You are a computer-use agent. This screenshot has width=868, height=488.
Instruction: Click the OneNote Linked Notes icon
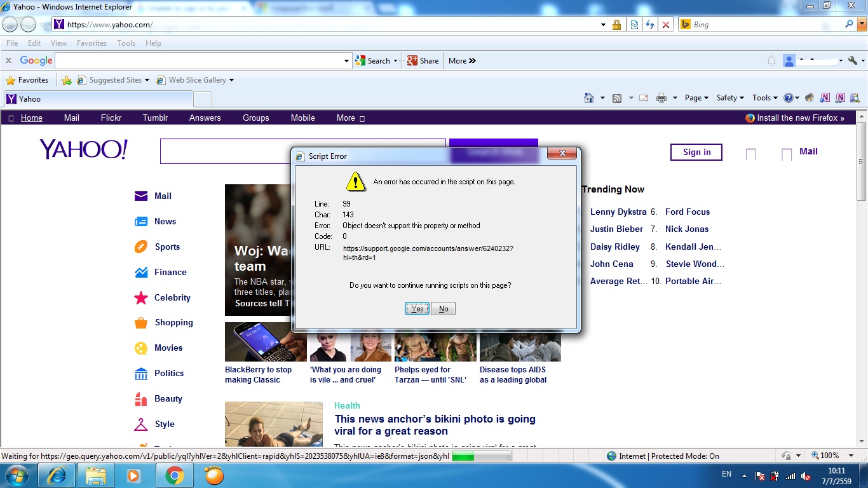point(841,98)
